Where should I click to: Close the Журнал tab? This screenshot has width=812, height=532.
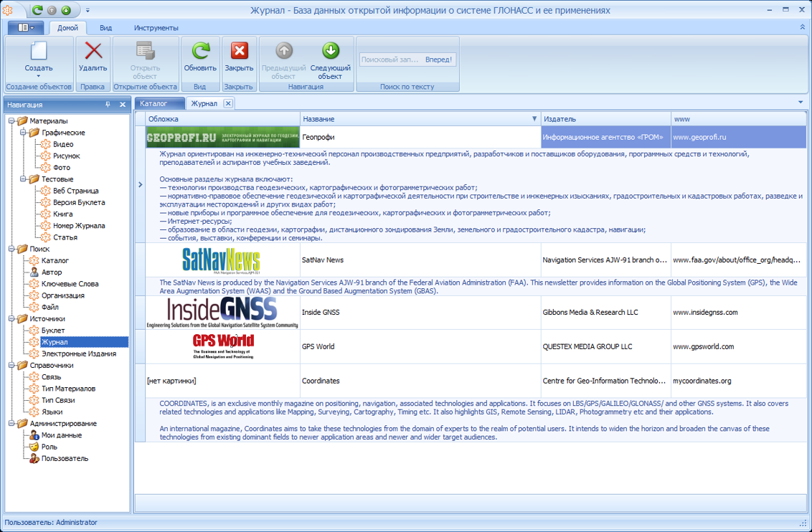pyautogui.click(x=228, y=103)
